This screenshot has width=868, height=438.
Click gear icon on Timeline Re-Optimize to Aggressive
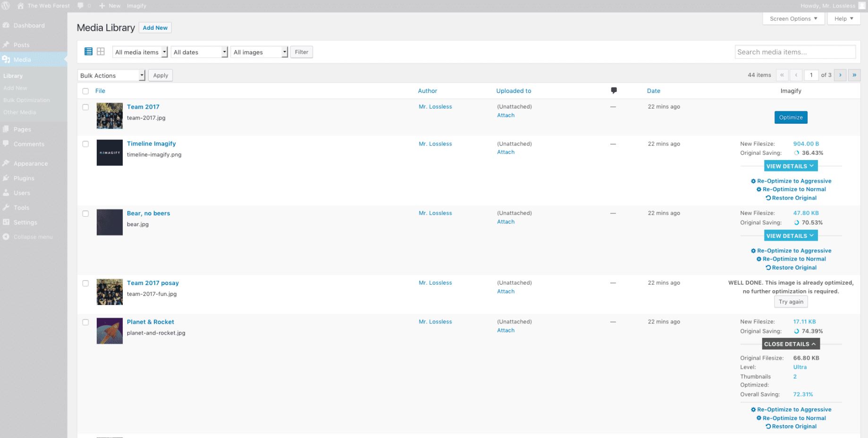pos(753,181)
